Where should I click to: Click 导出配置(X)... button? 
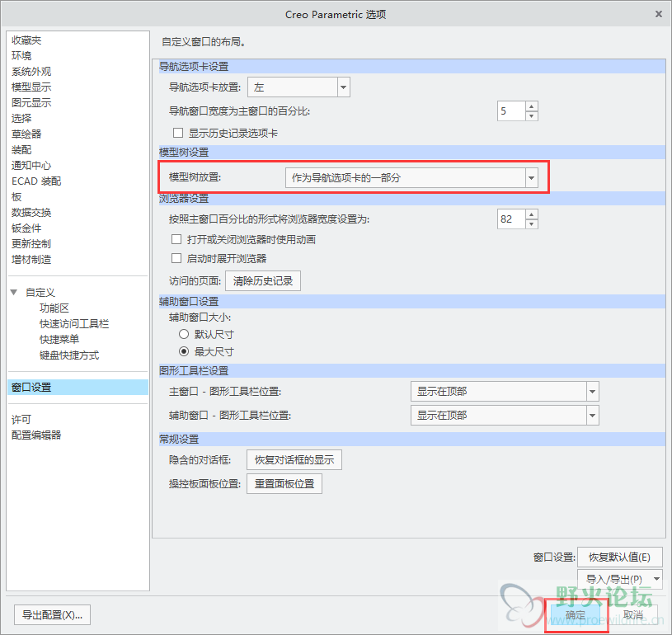pyautogui.click(x=52, y=615)
